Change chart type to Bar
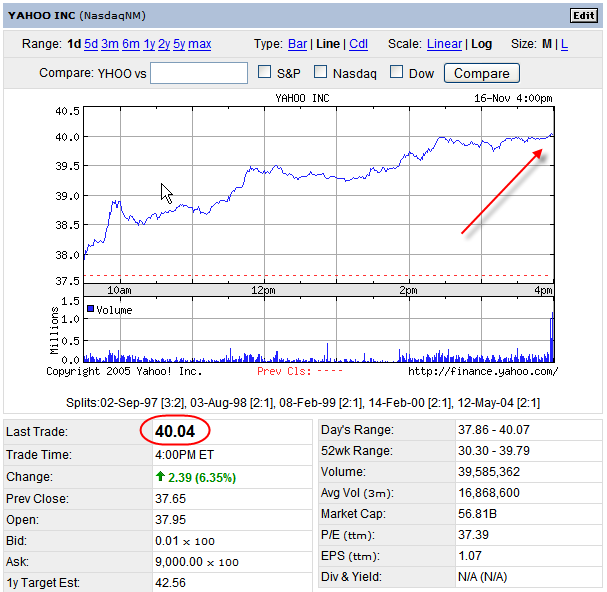The height and width of the screenshot is (592, 607). (x=297, y=44)
